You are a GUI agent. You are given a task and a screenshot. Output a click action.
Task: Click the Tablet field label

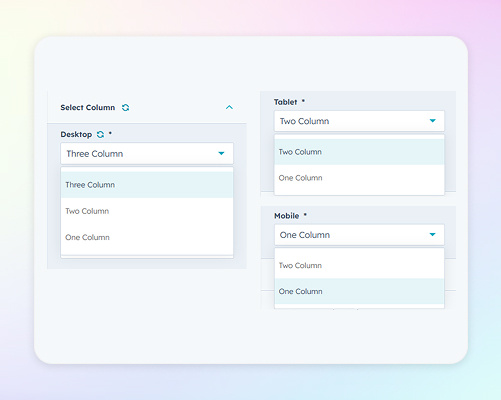pyautogui.click(x=285, y=102)
